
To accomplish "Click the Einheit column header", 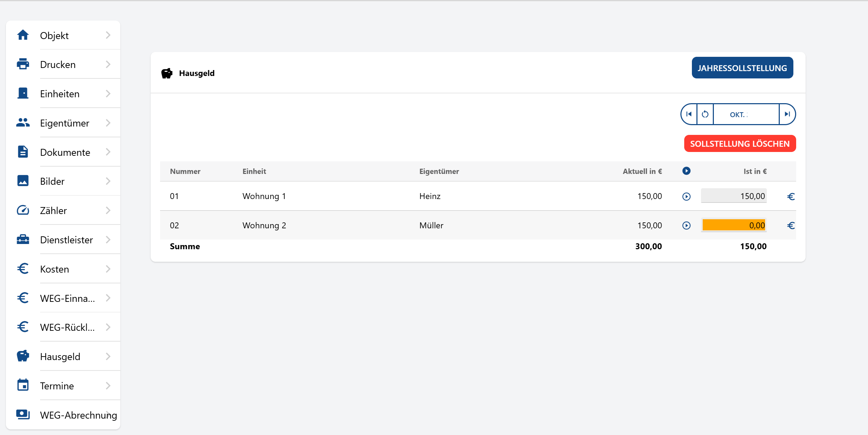I will tap(254, 171).
